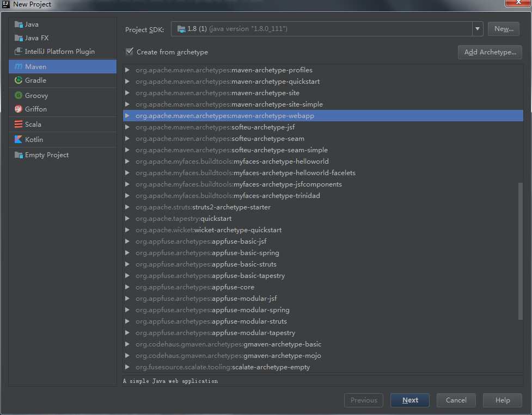Select myfaces-archetype-jsfcomponents row

[x=323, y=184]
